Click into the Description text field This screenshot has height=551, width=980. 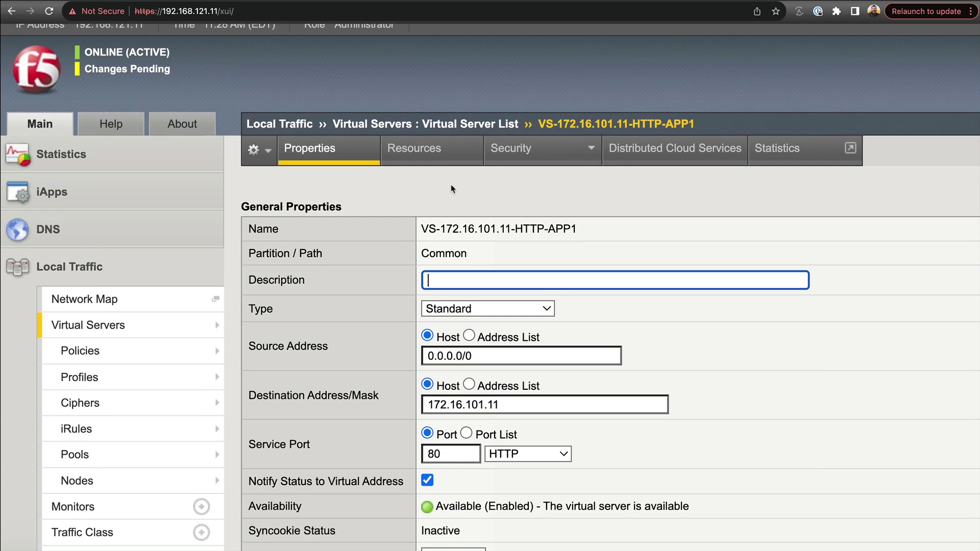pyautogui.click(x=615, y=280)
